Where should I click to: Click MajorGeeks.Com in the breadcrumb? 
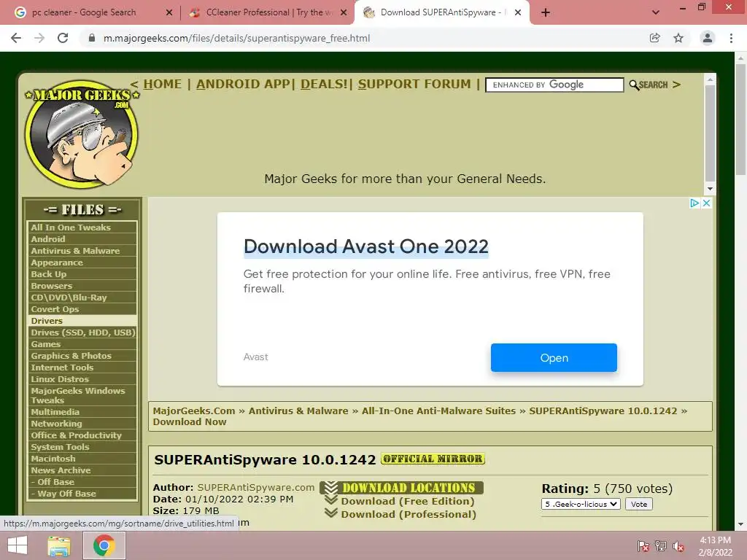tap(194, 411)
